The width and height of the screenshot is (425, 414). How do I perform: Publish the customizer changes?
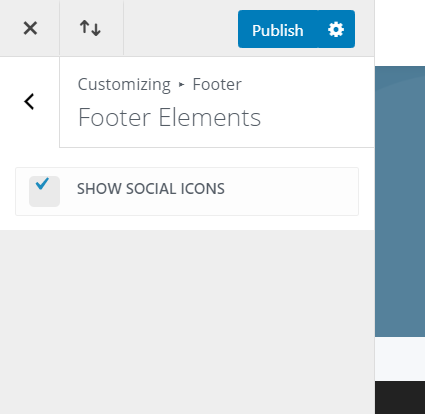pyautogui.click(x=278, y=29)
